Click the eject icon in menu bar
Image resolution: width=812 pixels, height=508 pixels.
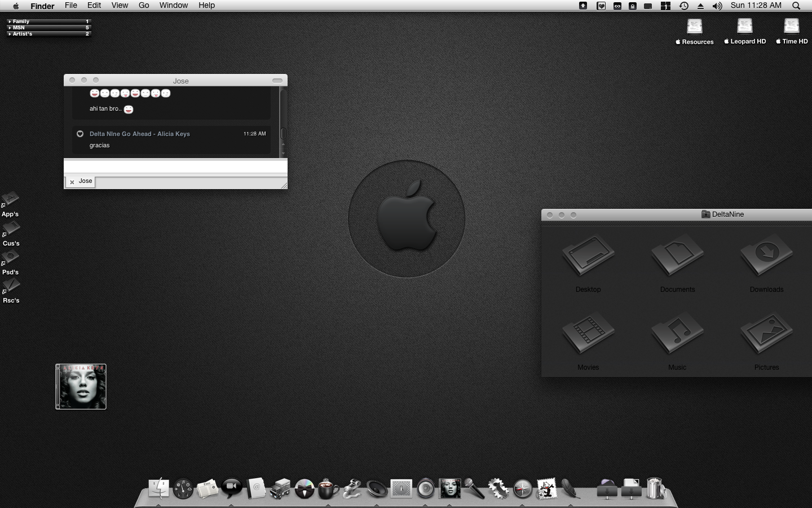point(700,6)
